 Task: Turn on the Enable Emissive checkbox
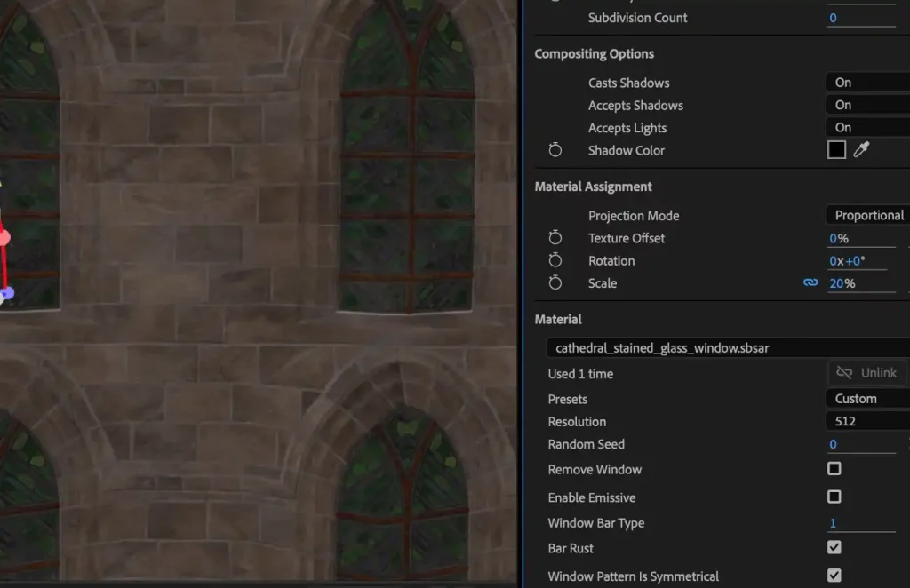point(834,497)
